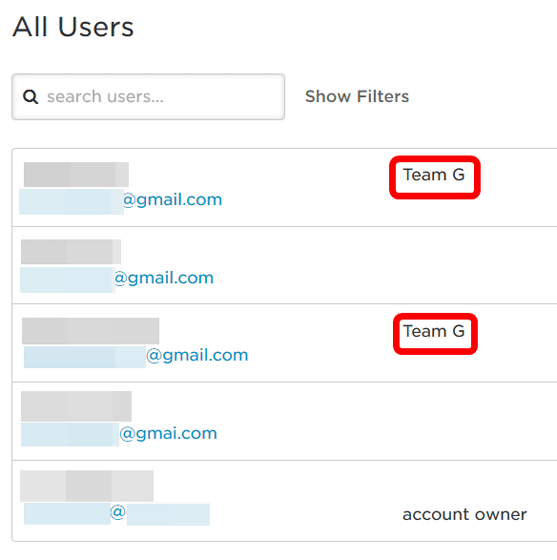Image resolution: width=557 pixels, height=560 pixels.
Task: Click the All Users heading
Action: pyautogui.click(x=73, y=27)
